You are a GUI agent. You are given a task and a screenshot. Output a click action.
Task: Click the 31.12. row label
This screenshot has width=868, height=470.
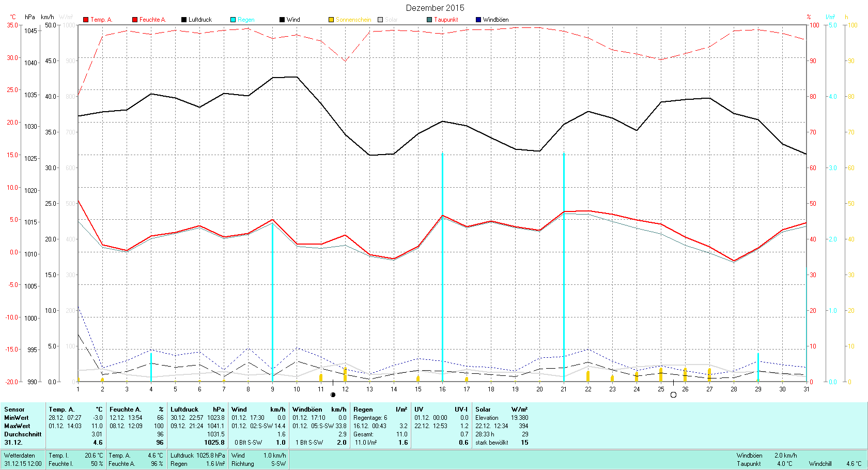coord(13,443)
